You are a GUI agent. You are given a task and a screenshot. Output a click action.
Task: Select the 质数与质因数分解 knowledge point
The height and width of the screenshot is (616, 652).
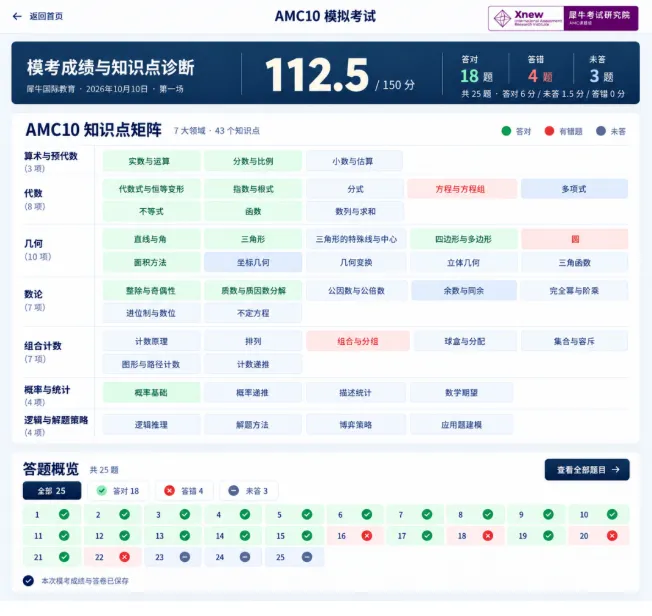point(253,290)
